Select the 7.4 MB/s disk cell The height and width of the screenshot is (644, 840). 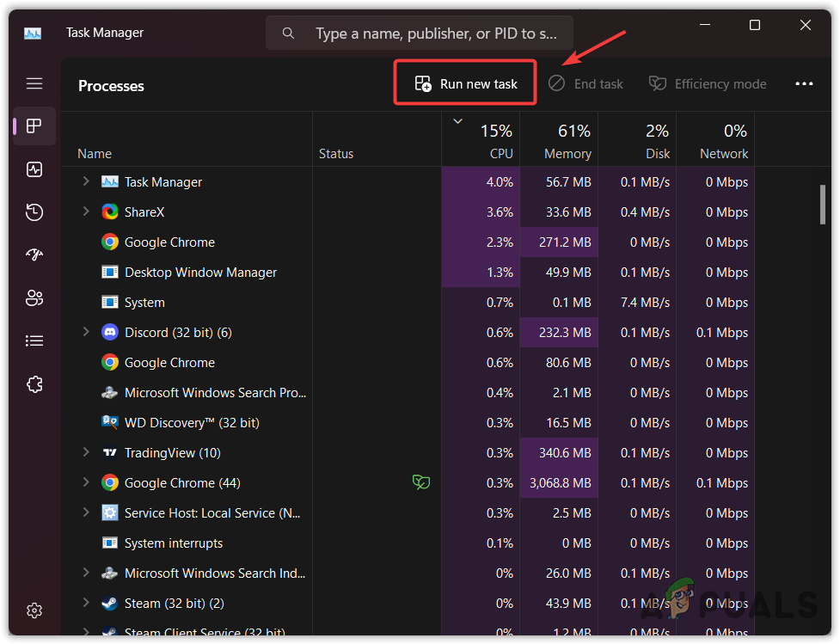coord(637,303)
